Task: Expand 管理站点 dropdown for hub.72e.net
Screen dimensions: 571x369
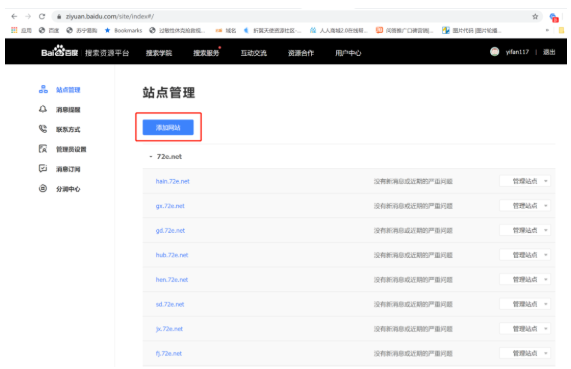Action: [x=525, y=255]
